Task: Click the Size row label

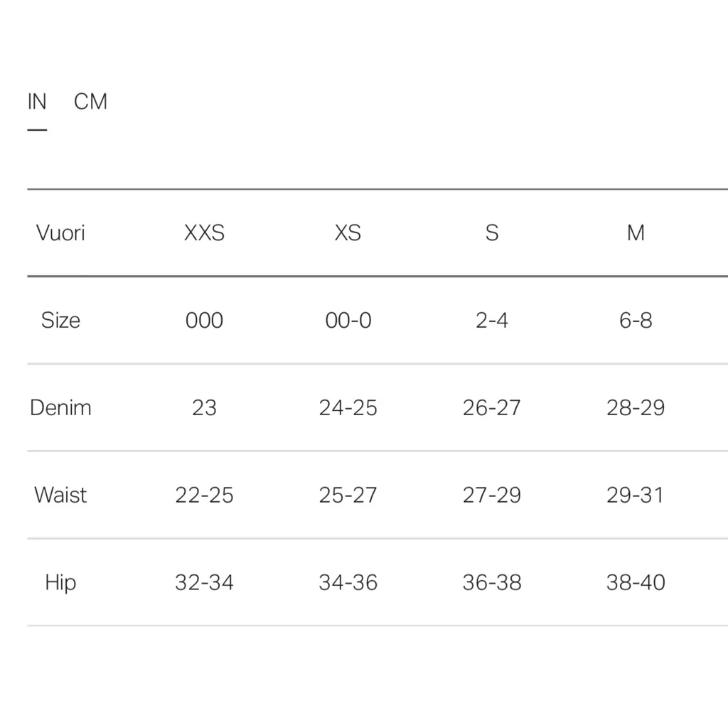Action: pos(60,321)
